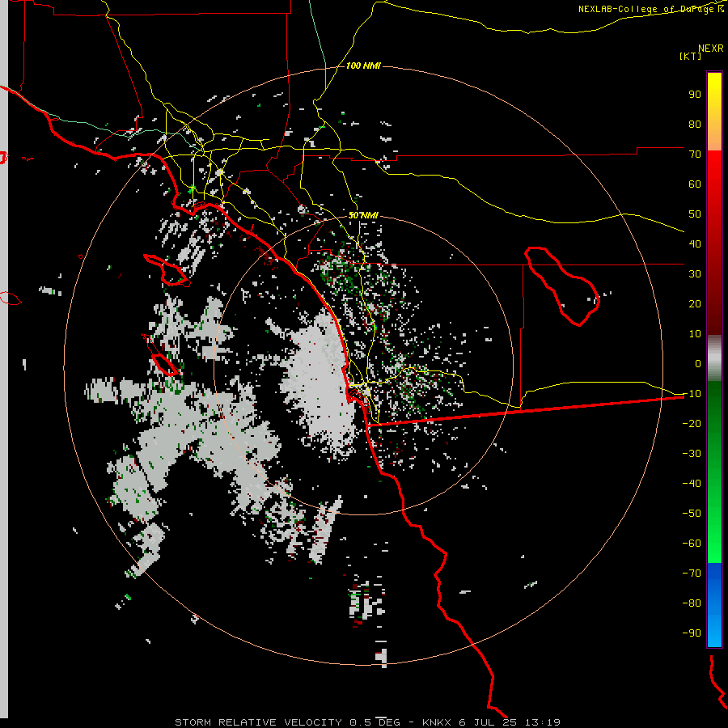Click the 50 value on velocity scale

pos(695,214)
